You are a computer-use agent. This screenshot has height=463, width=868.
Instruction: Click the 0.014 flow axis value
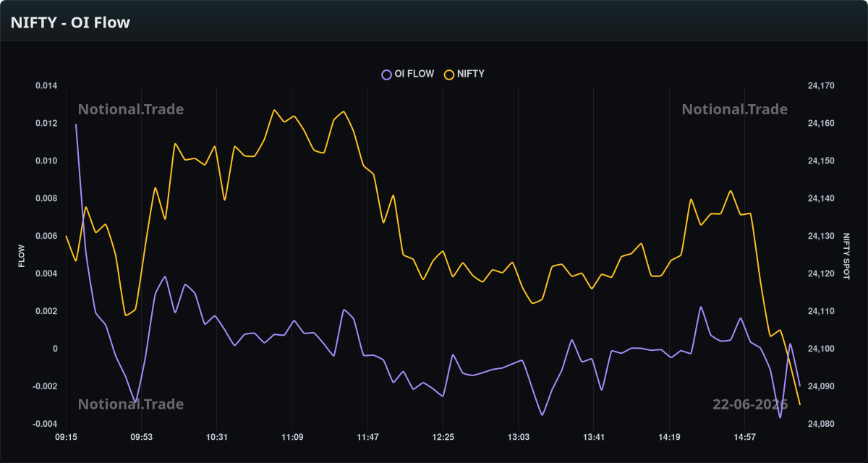tap(46, 86)
